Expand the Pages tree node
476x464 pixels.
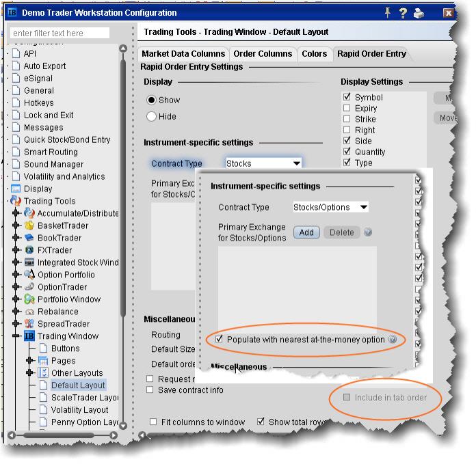[30, 360]
